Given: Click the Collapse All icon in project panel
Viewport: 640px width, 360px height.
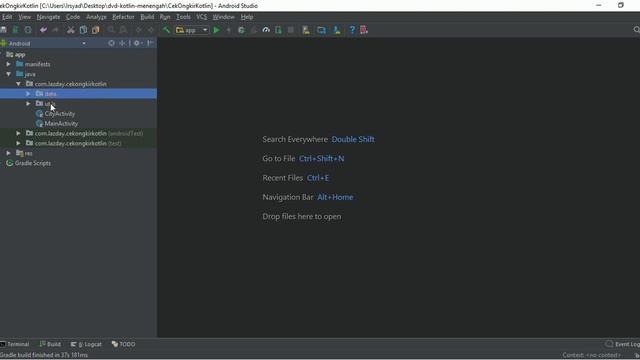Looking at the screenshot, I should tap(122, 43).
